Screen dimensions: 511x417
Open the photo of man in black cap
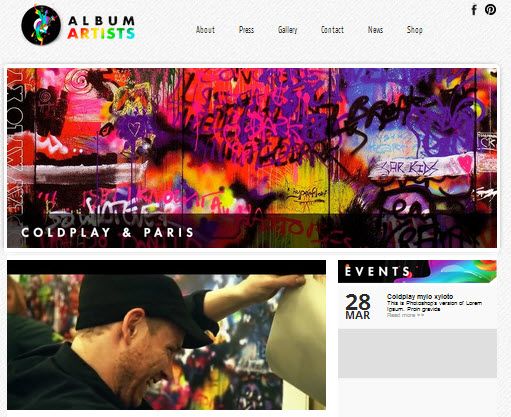click(166, 342)
